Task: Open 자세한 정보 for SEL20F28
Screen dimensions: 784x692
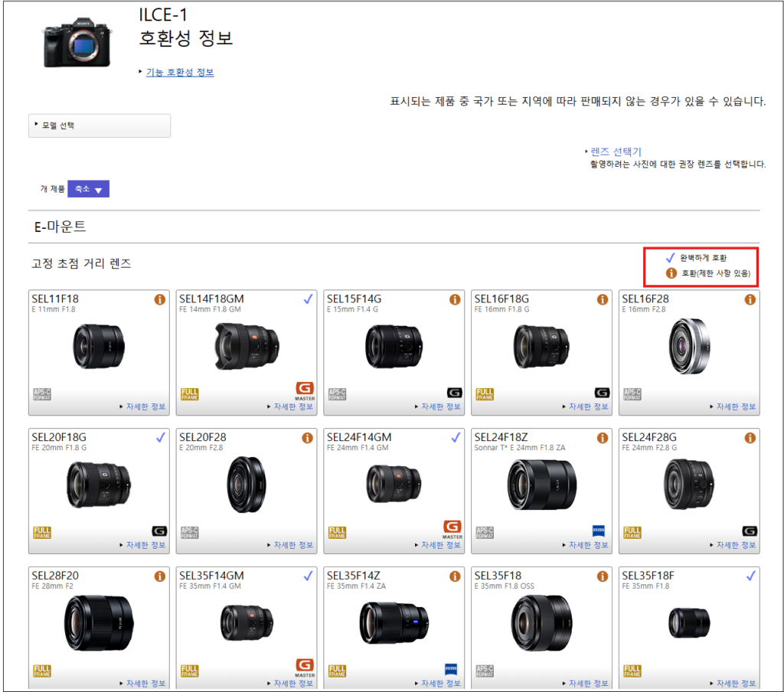Action: [x=293, y=545]
